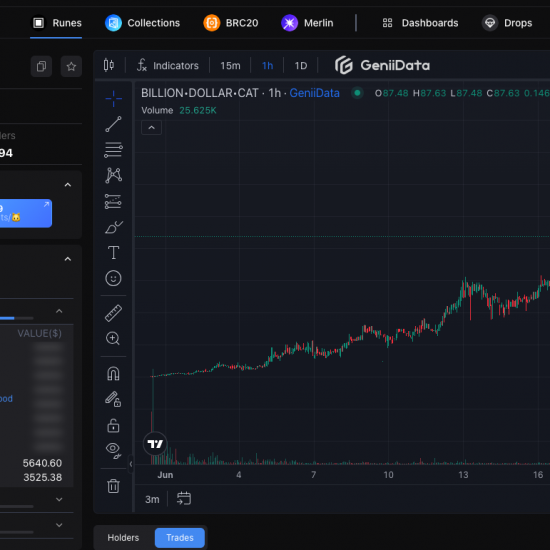Toggle hide all drawings eye icon
The image size is (550, 550).
(x=113, y=450)
